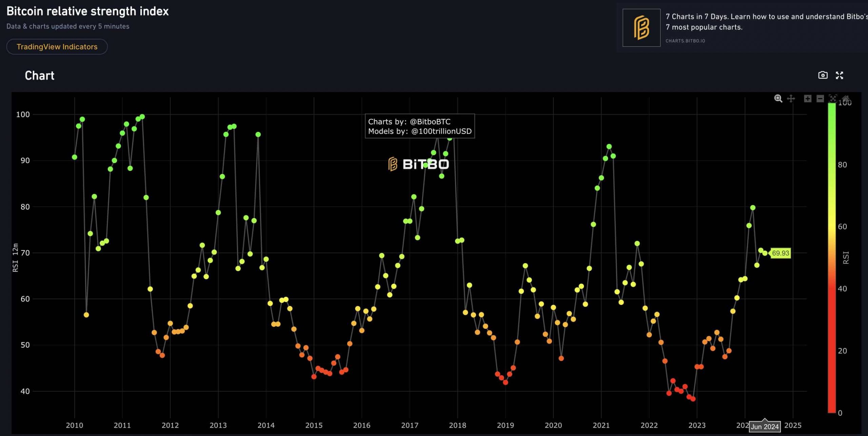Viewport: 868px width, 436px height.
Task: Click the '2010' x-axis label
Action: (x=75, y=425)
